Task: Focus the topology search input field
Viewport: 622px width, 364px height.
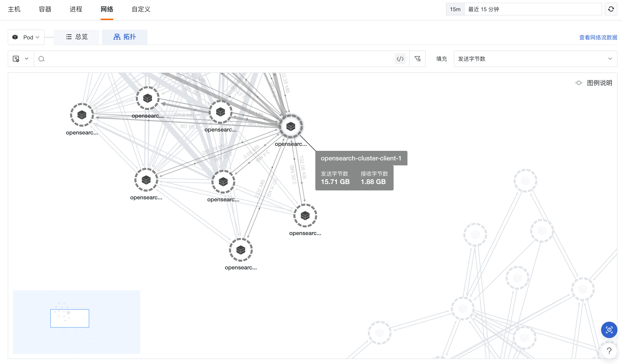Action: click(x=217, y=59)
